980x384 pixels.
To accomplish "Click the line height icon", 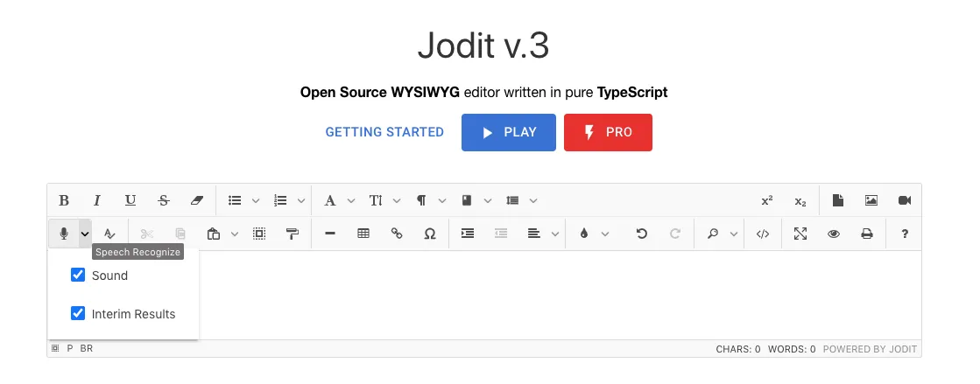I will click(513, 200).
